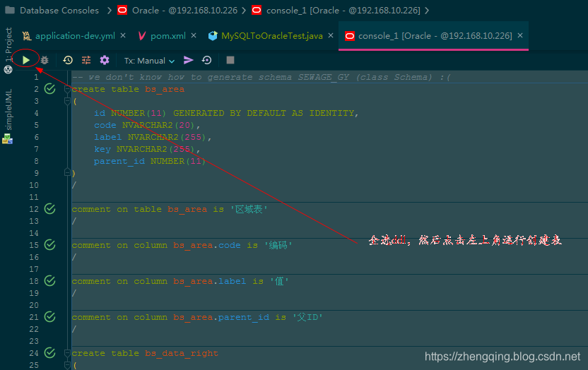This screenshot has width=588, height=370.
Task: Open the 1: Project tool window
Action: pos(8,44)
